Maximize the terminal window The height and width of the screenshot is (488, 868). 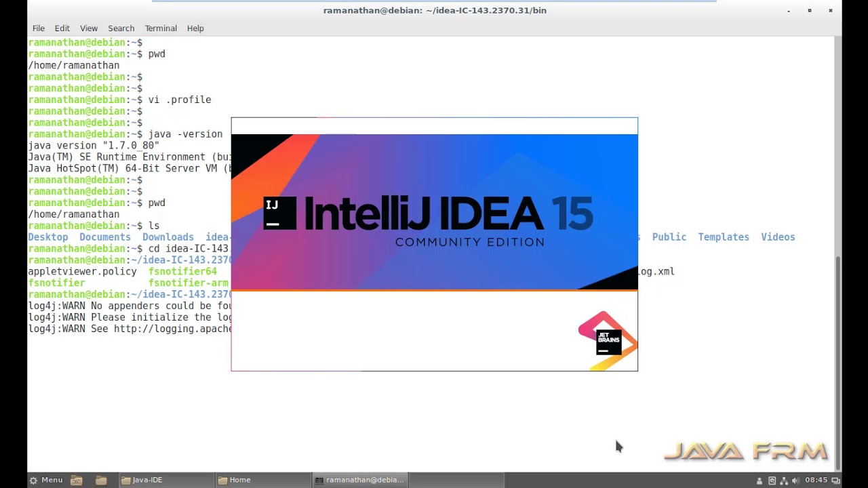point(810,10)
